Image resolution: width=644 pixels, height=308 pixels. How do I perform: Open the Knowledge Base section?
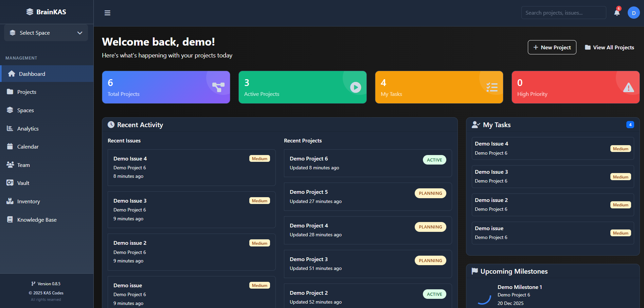coord(37,220)
